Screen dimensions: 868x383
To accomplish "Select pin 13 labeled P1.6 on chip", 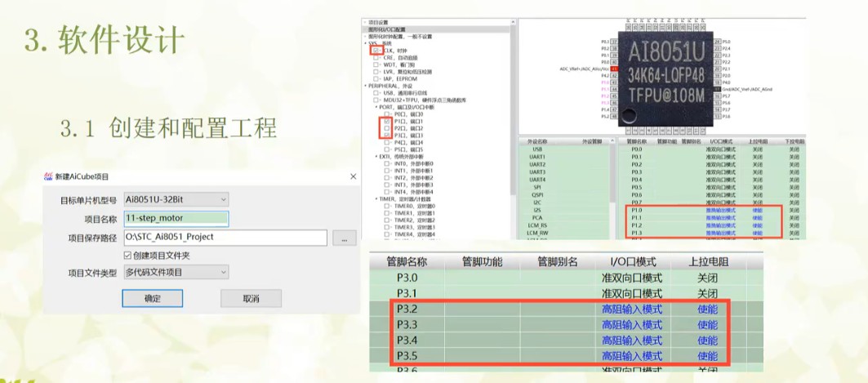I will [x=718, y=116].
